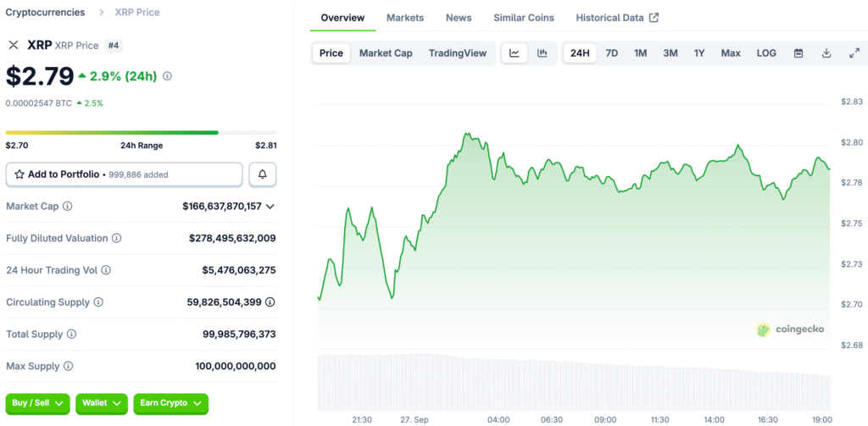Select the line chart view icon
Image resolution: width=868 pixels, height=426 pixels.
tap(515, 53)
